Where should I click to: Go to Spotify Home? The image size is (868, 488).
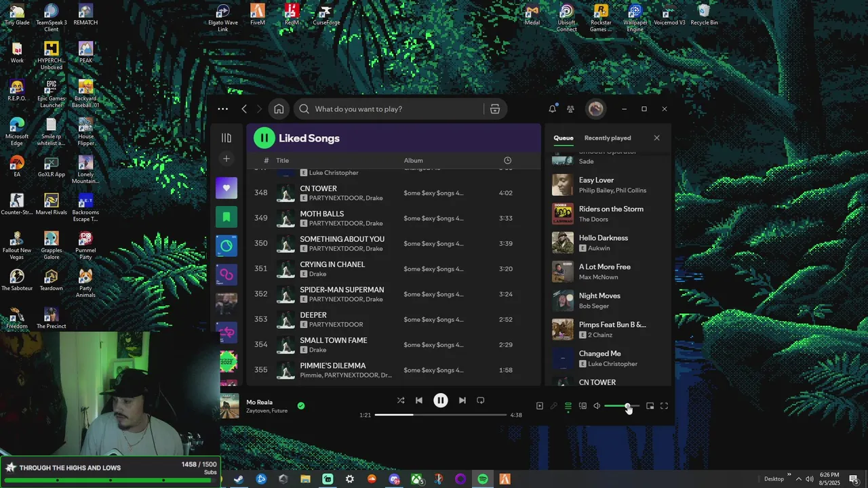pyautogui.click(x=279, y=109)
